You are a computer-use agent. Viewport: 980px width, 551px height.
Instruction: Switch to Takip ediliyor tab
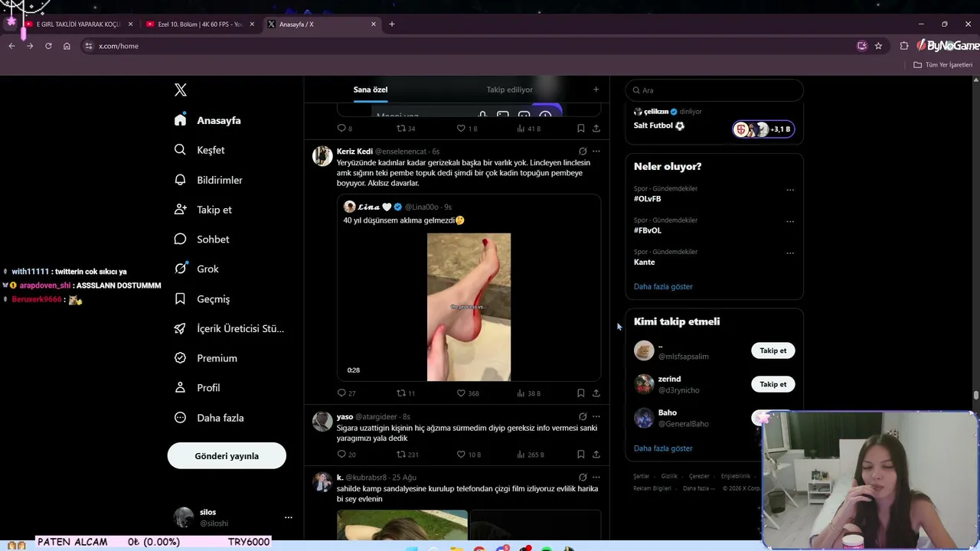coord(509,90)
